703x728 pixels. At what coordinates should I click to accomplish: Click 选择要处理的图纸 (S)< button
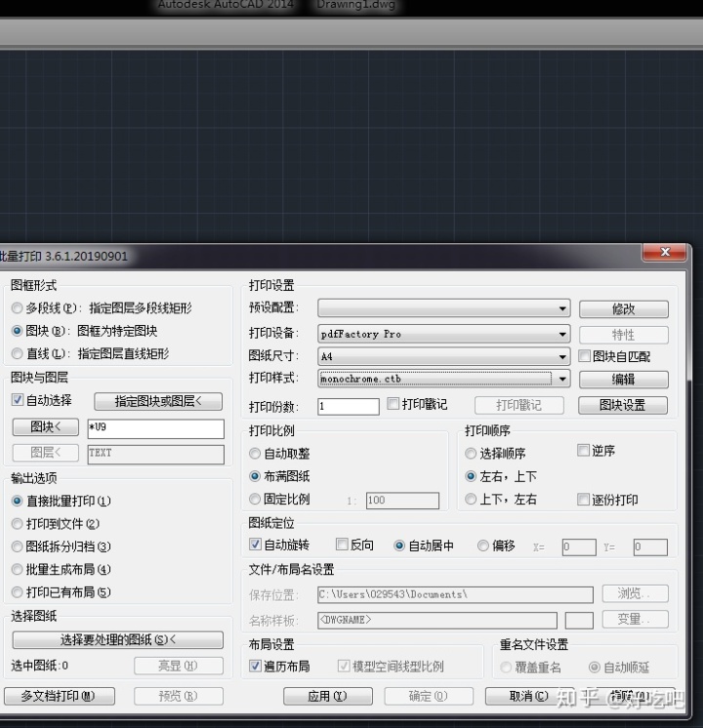tap(117, 640)
